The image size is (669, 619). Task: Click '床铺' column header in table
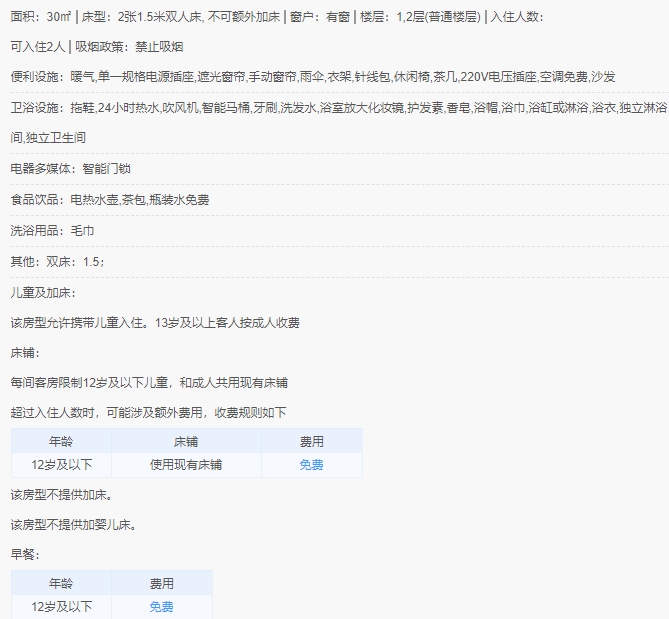tap(186, 442)
